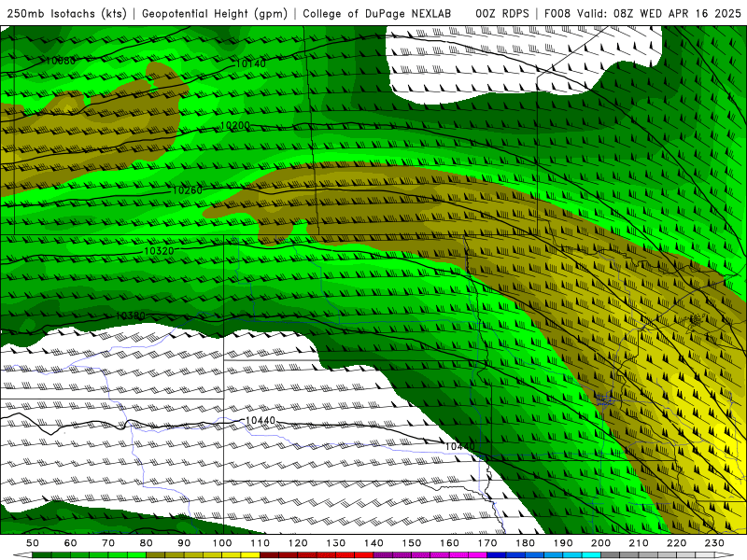The image size is (747, 560).
Task: Click the 220 value on the color scale
Action: [677, 543]
